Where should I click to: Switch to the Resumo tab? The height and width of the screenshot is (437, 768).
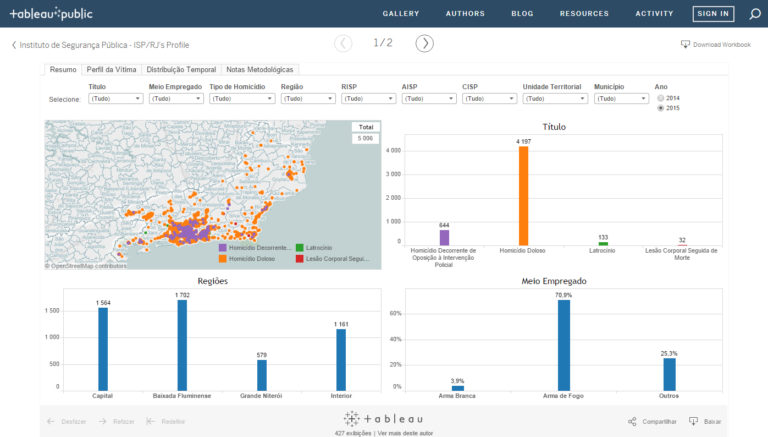coord(63,70)
